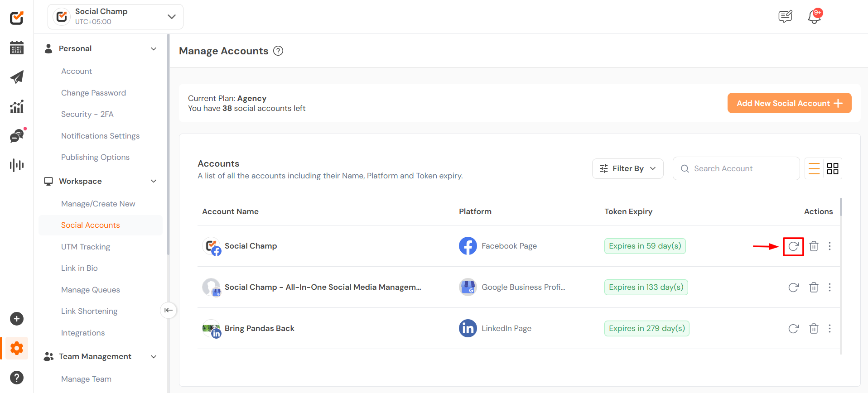The width and height of the screenshot is (868, 393).
Task: Click the Bring Pandas Back avatar
Action: (212, 329)
